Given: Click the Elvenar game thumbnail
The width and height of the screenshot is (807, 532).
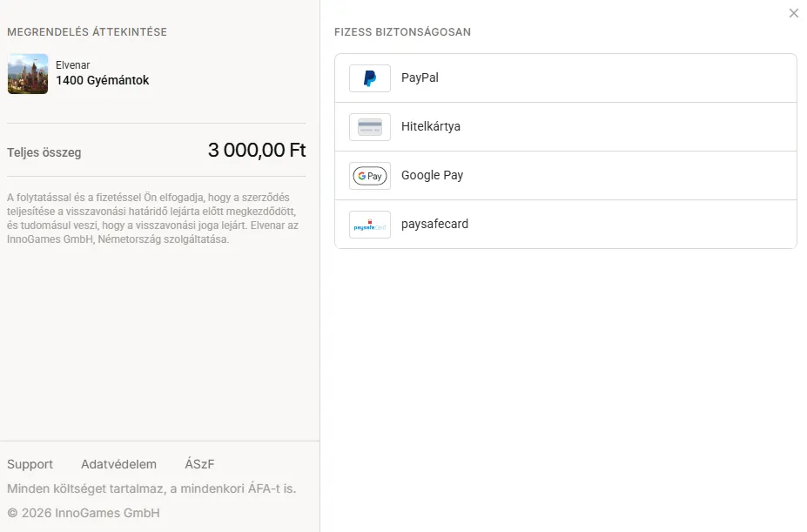Looking at the screenshot, I should 28,74.
